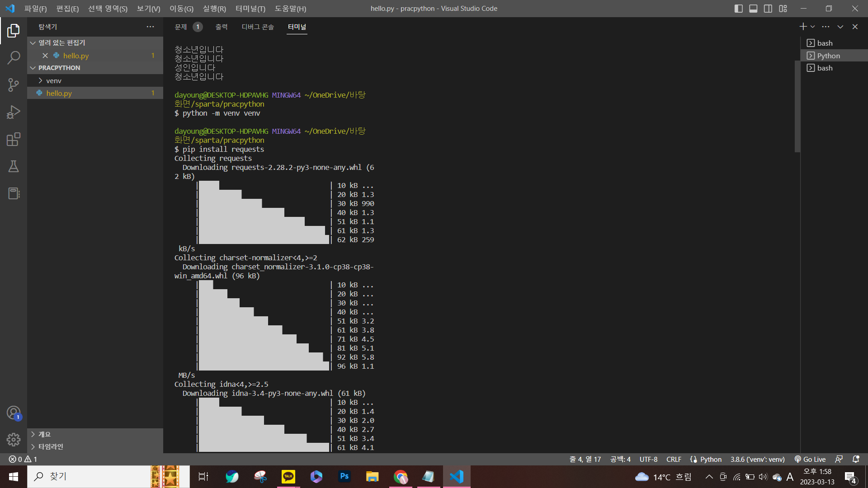Image resolution: width=868 pixels, height=488 pixels.
Task: Toggle the secondary sidebar layout icon
Action: 768,9
